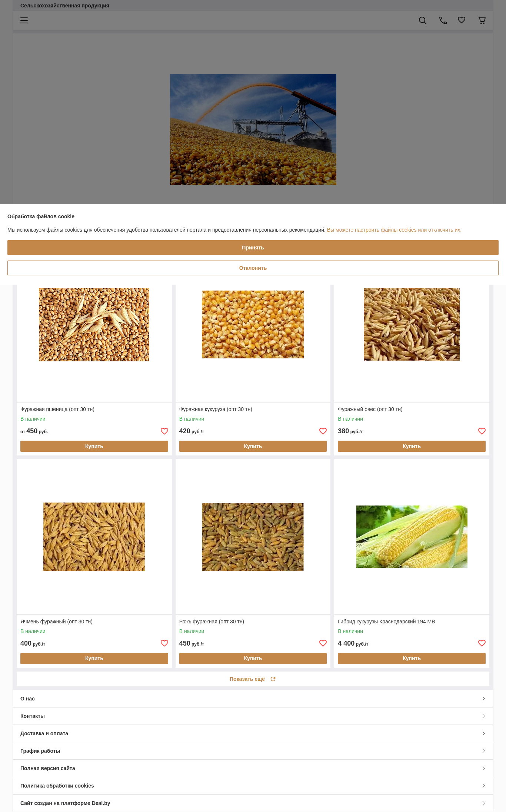Open Гибрид кукурузы Краснодарский 194 МВ title

(x=386, y=622)
